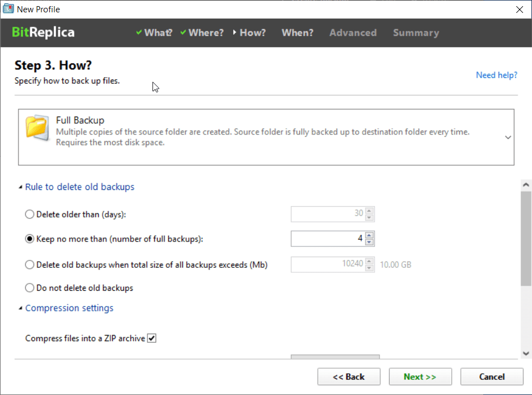Collapse the Compression settings section

[x=20, y=308]
